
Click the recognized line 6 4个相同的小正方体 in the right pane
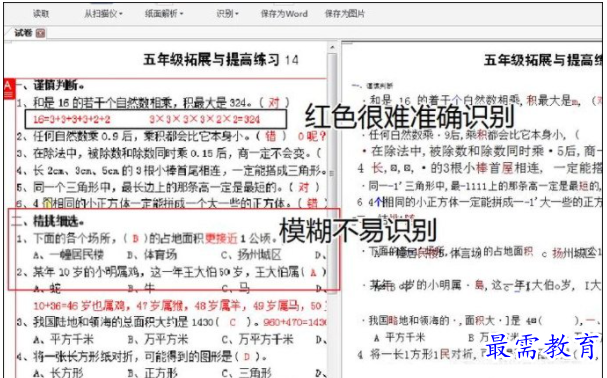(x=479, y=202)
